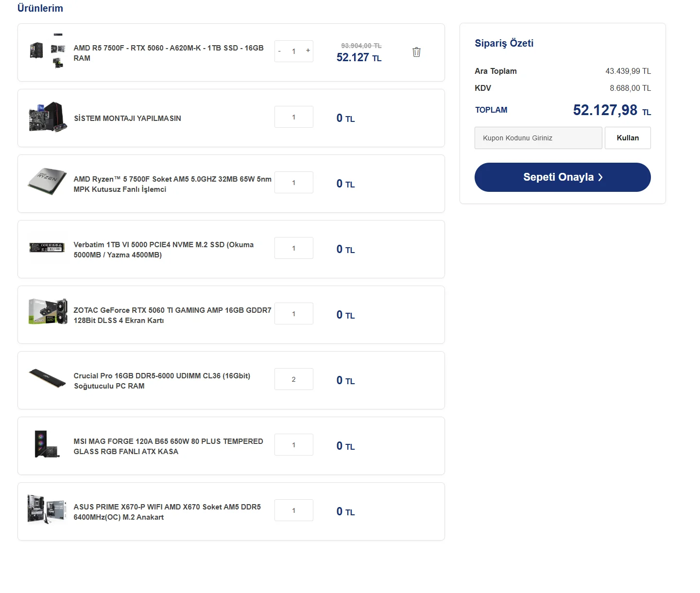Screen dimensions: 700x593
Task: Select the Crucial Pro RAM quantity box
Action: (293, 379)
